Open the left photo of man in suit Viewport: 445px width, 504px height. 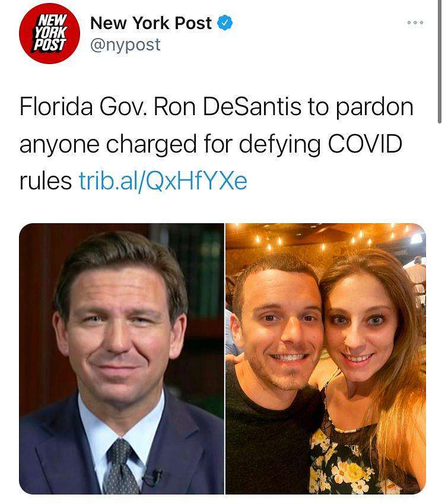point(122,359)
